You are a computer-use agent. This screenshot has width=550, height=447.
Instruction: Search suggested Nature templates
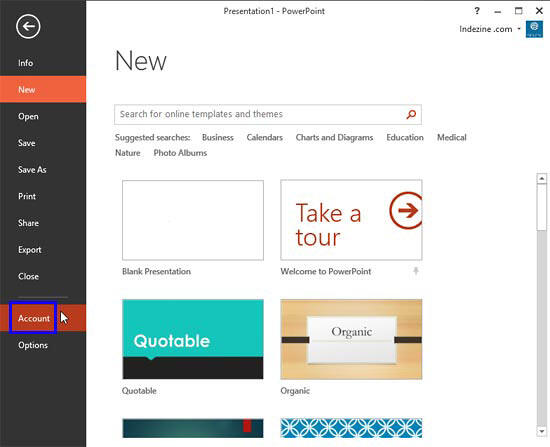pyautogui.click(x=128, y=153)
